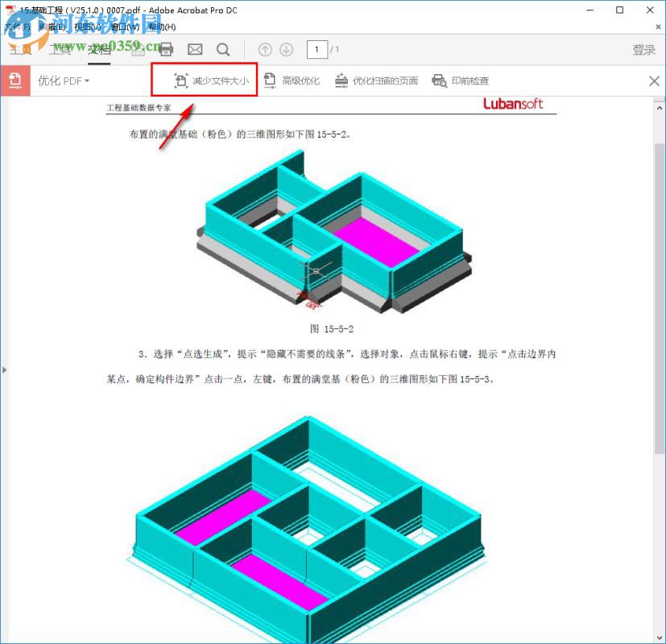Open the Email PDF icon
Image resolution: width=666 pixels, height=644 pixels.
tap(194, 49)
